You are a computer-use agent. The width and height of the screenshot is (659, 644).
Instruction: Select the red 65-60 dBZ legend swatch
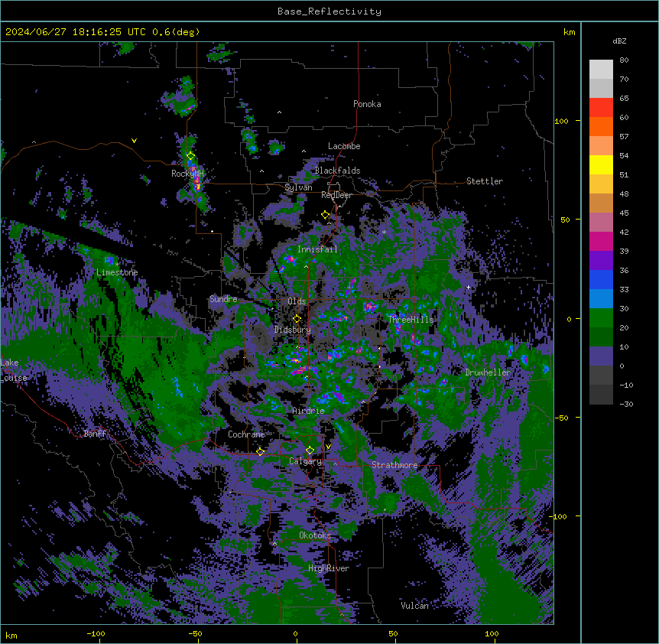[x=601, y=108]
